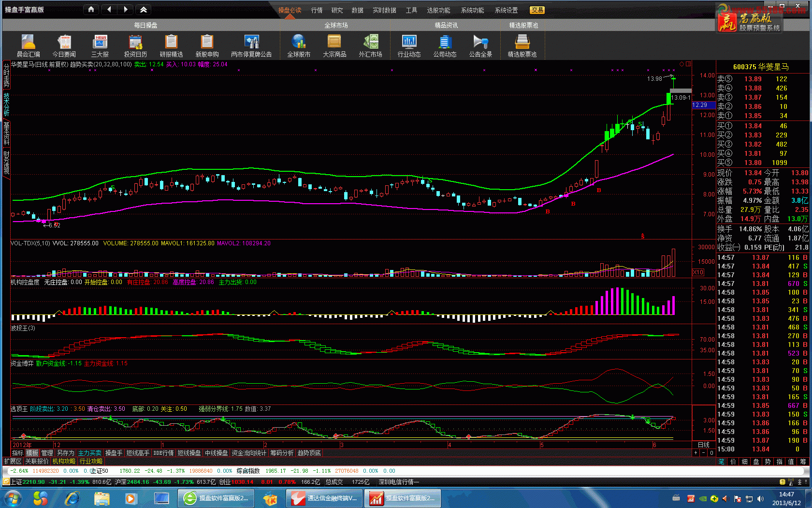The image size is (812, 508).
Task: Open the 工具 menu
Action: click(x=411, y=10)
